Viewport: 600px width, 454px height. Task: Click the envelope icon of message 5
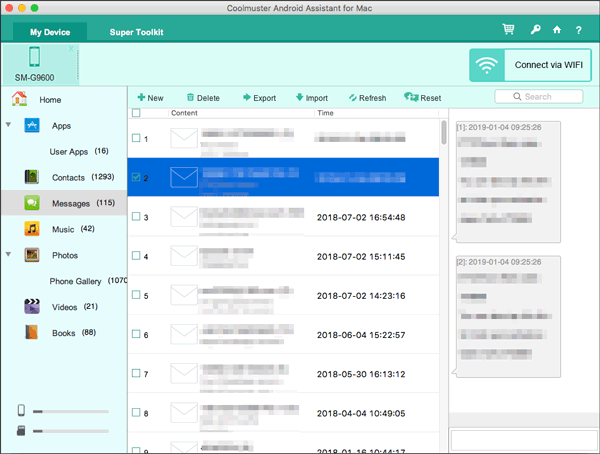184,295
